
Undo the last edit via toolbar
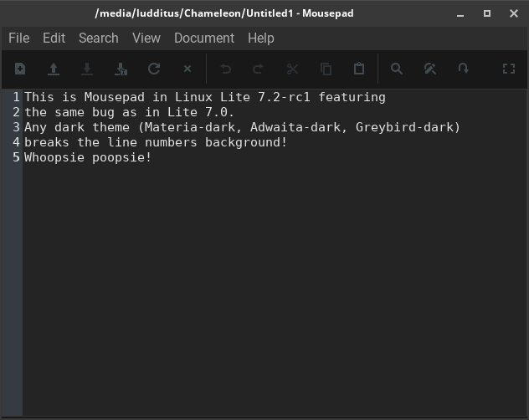tap(225, 69)
